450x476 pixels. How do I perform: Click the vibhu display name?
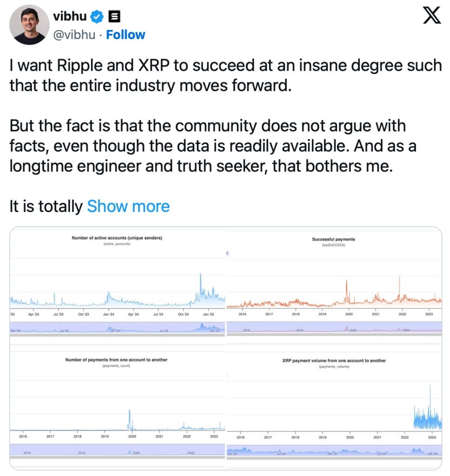coord(70,17)
